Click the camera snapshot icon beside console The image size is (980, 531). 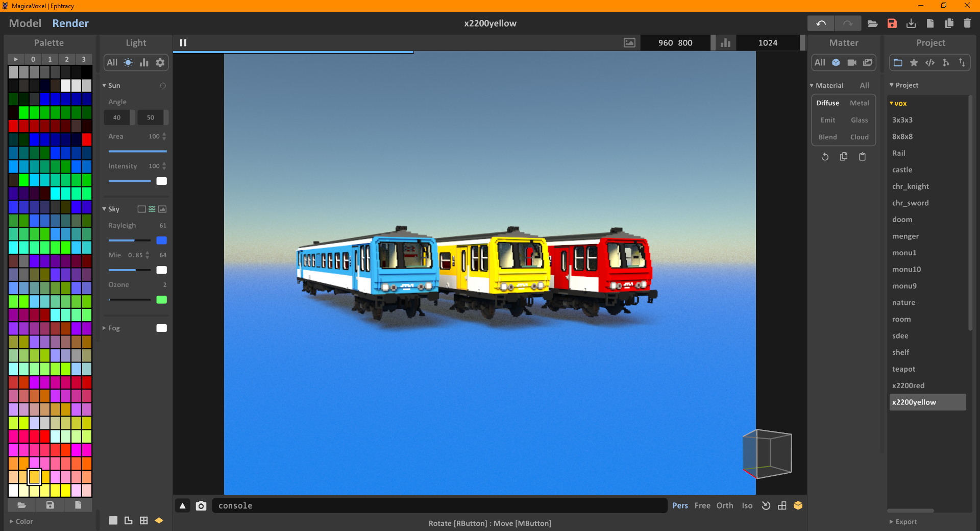pyautogui.click(x=201, y=505)
